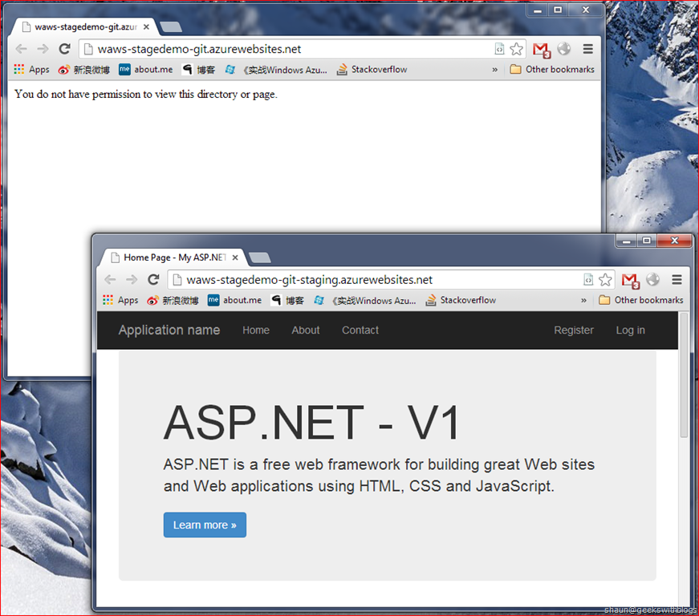The image size is (699, 616).
Task: Open the Apps shortcut in the staging bookmarks bar
Action: [x=120, y=300]
